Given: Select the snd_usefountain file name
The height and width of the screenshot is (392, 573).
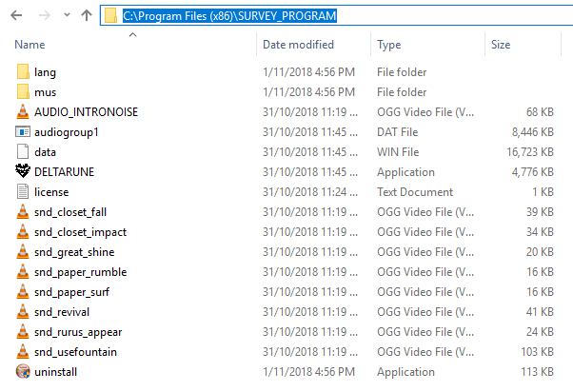Looking at the screenshot, I should tap(75, 352).
